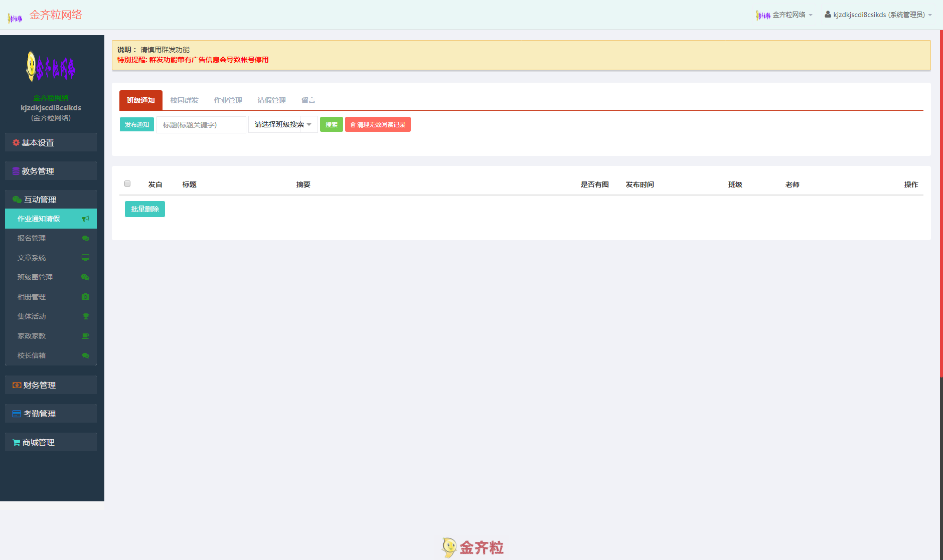Click the green 搜索 button
Image resolution: width=943 pixels, height=560 pixels.
click(x=332, y=124)
